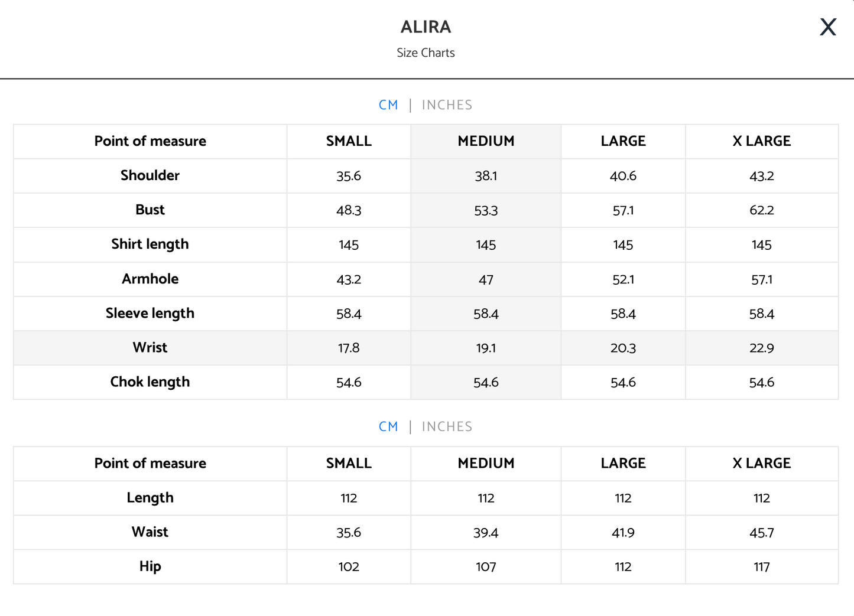Close the size chart with X icon
Screen dimensions: 854x616
(x=828, y=27)
